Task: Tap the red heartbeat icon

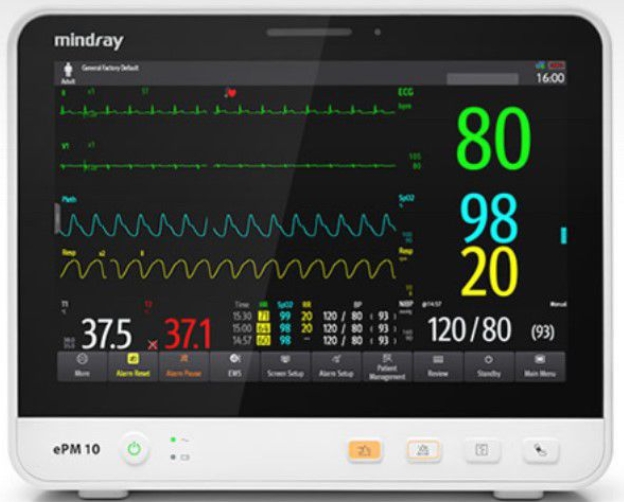Action: click(x=231, y=93)
